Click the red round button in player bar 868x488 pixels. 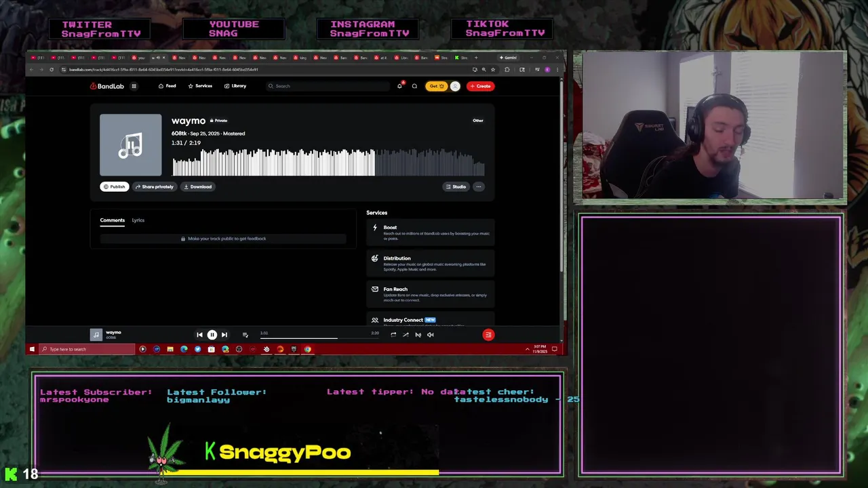[488, 335]
